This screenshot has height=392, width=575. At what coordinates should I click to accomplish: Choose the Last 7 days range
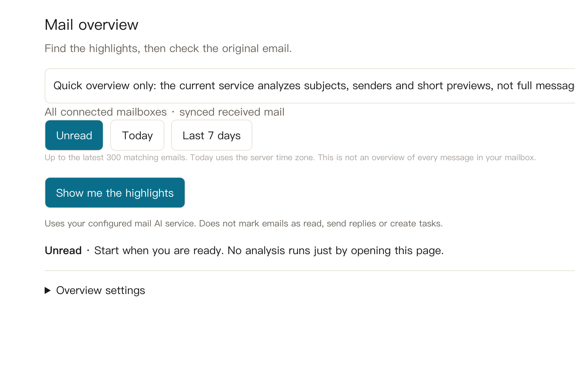pyautogui.click(x=212, y=135)
